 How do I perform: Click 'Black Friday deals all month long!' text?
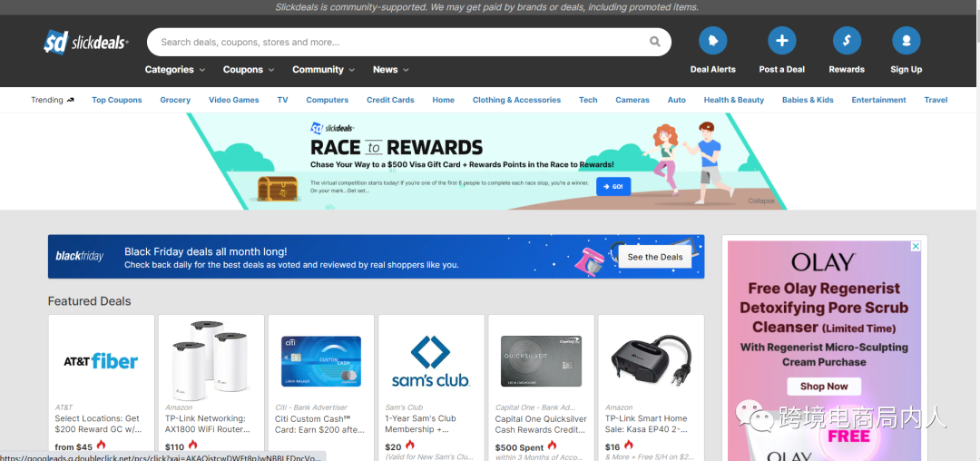pos(206,251)
